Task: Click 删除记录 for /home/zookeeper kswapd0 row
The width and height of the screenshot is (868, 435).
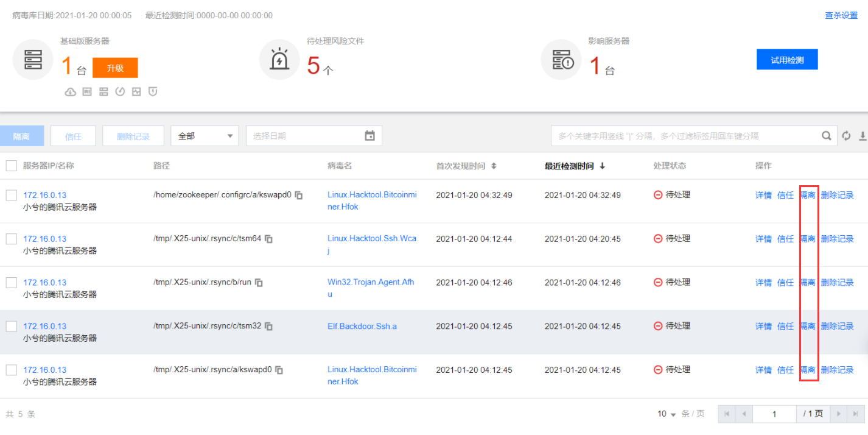Action: pyautogui.click(x=837, y=195)
